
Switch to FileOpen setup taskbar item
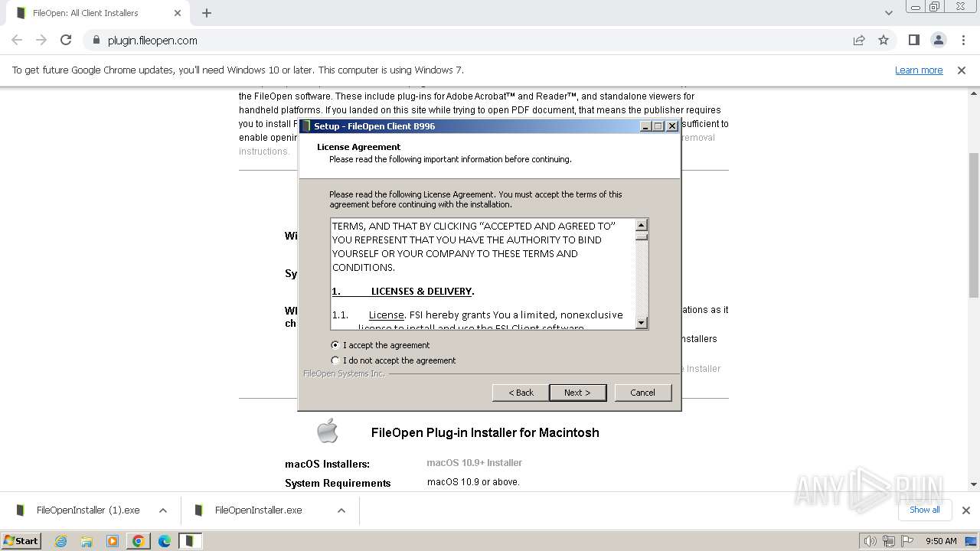(x=191, y=541)
